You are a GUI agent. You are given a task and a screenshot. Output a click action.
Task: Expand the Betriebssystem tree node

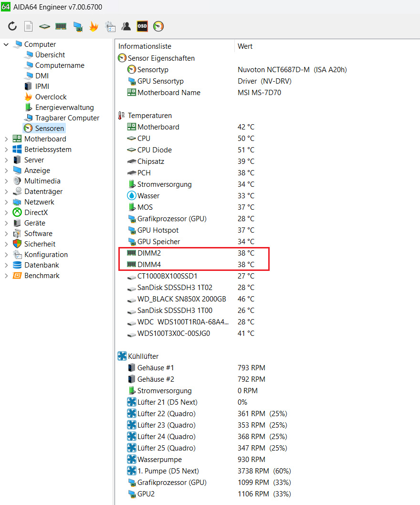pyautogui.click(x=6, y=150)
